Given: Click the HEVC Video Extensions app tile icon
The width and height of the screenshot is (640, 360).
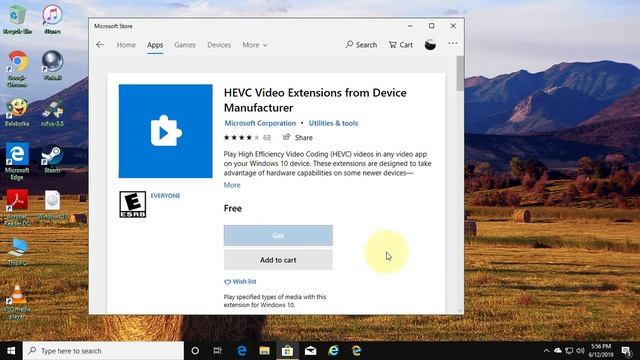Looking at the screenshot, I should 165,131.
